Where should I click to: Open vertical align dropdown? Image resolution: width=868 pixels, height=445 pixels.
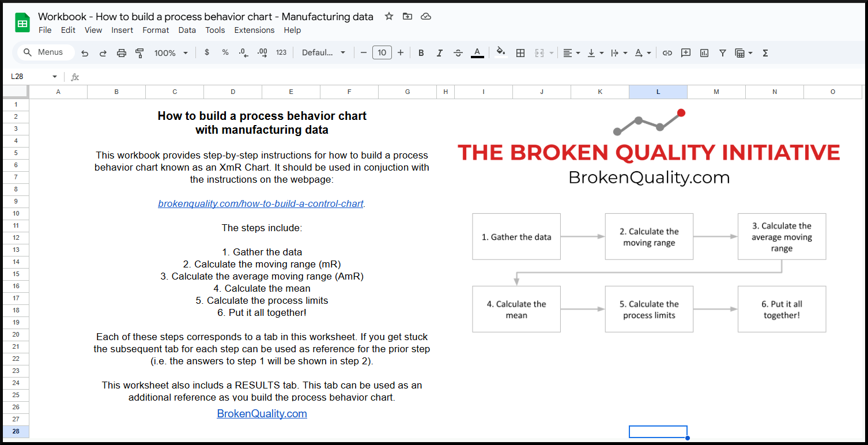point(595,53)
